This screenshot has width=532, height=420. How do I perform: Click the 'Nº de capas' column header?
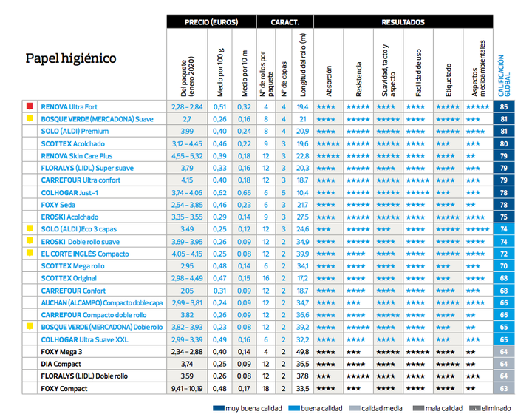click(x=284, y=79)
